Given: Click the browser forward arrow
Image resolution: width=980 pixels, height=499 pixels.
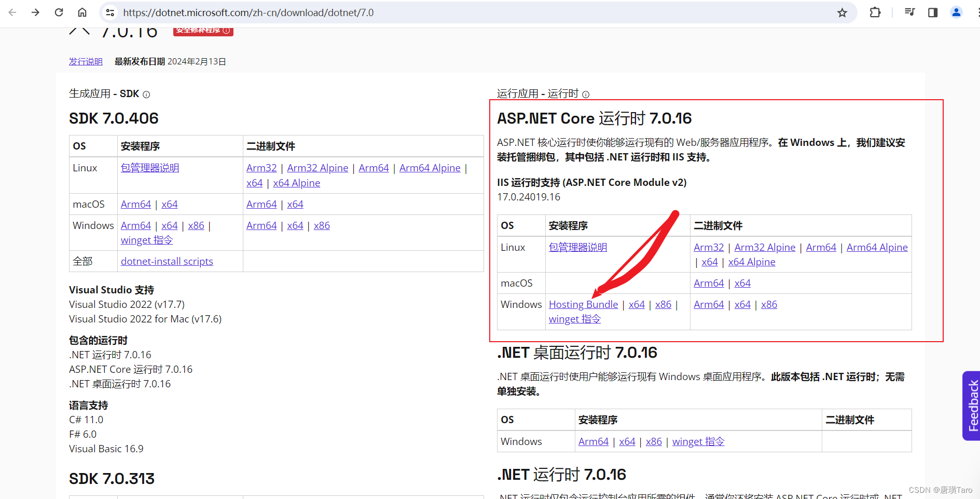Looking at the screenshot, I should point(35,12).
